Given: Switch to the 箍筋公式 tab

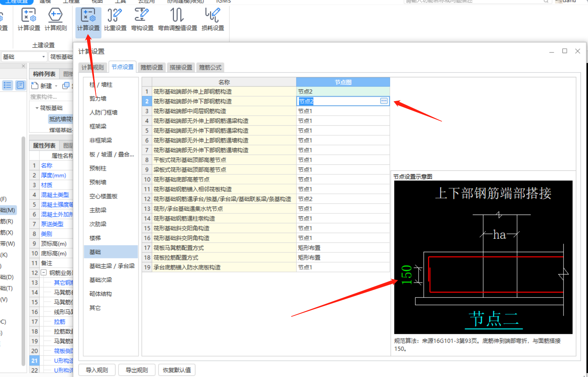Looking at the screenshot, I should [210, 67].
